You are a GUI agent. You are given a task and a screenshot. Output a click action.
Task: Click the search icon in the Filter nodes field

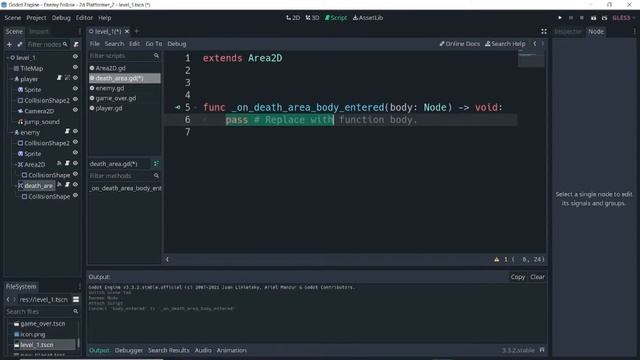(65, 44)
